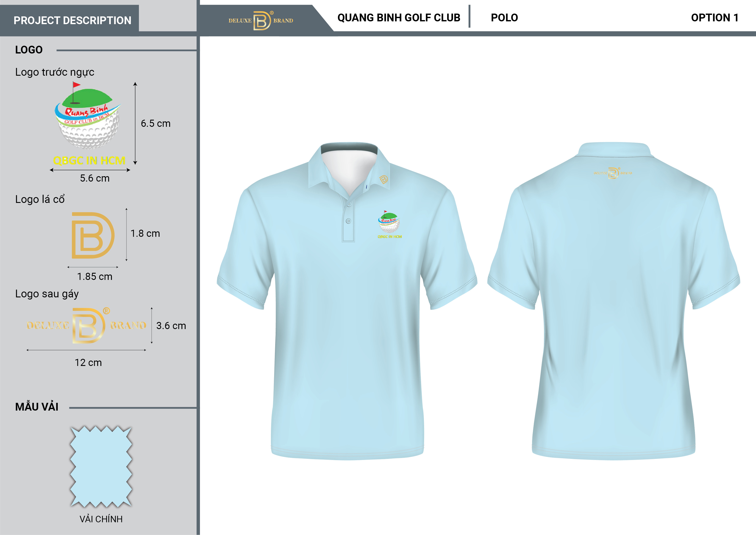Click the LOGO section heading
The height and width of the screenshot is (535, 756).
point(29,50)
